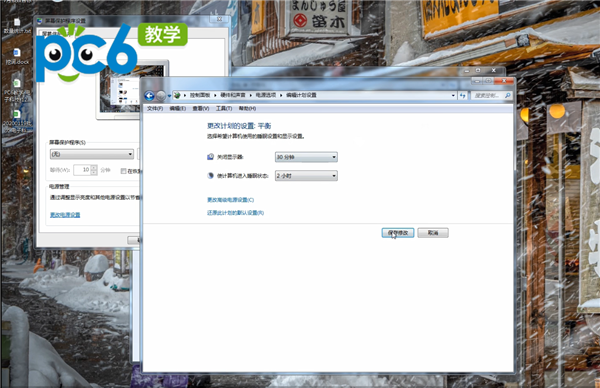600x388 pixels.
Task: Click the 还原此计划的默认设置(R) link
Action: [235, 213]
